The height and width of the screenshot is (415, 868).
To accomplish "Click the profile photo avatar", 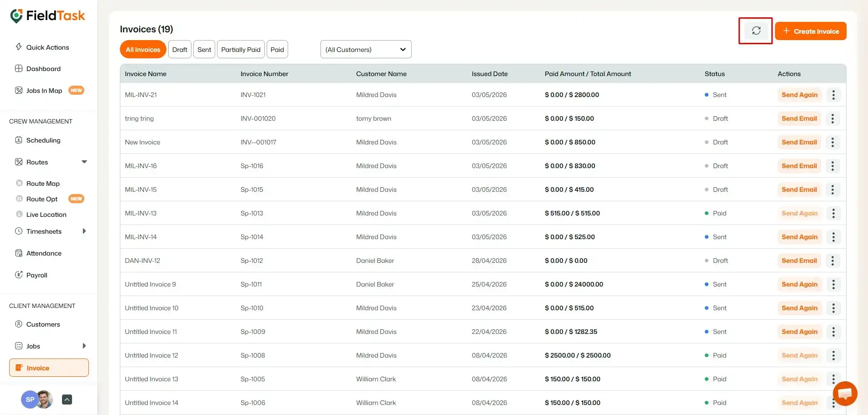I will click(x=45, y=400).
